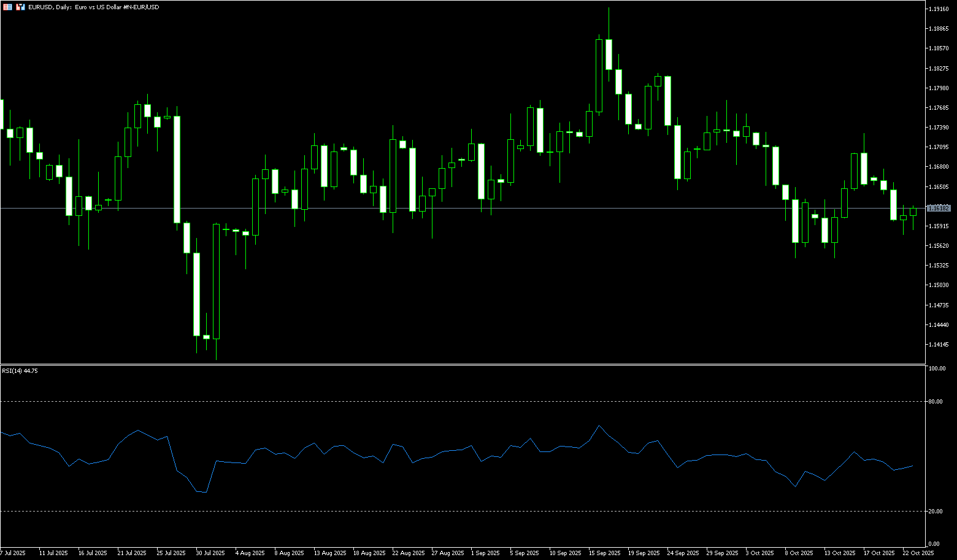Click the RSI 80.00 level label

936,402
